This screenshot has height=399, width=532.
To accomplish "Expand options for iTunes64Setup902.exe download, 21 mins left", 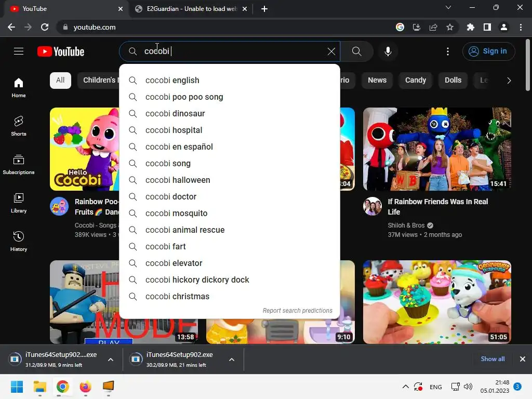I will (232, 360).
